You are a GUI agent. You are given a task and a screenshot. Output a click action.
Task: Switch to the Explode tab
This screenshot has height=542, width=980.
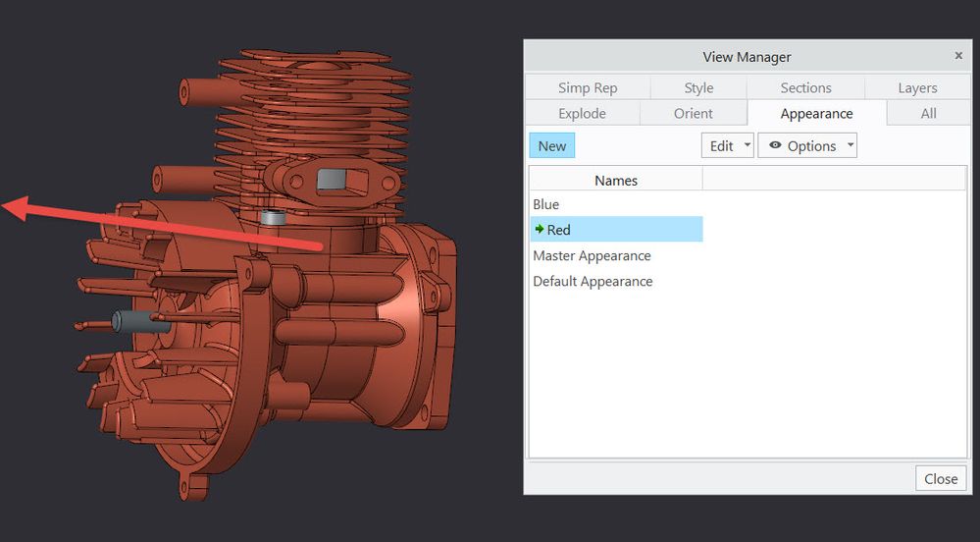[582, 113]
